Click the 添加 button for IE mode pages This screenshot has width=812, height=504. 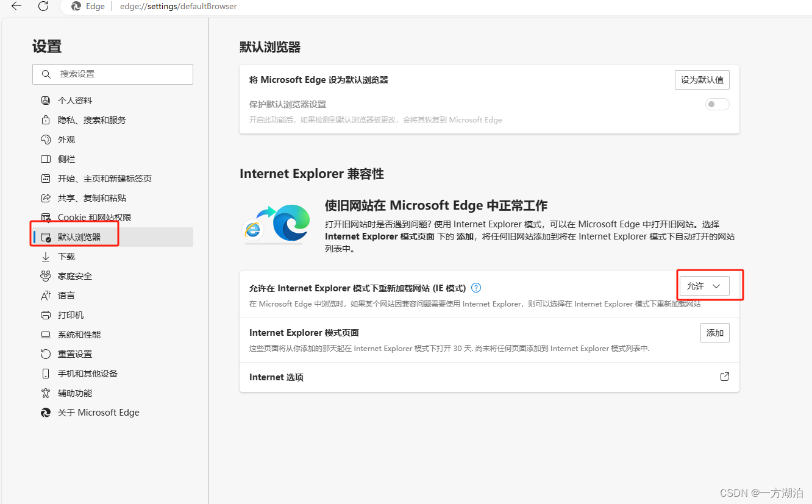point(715,333)
